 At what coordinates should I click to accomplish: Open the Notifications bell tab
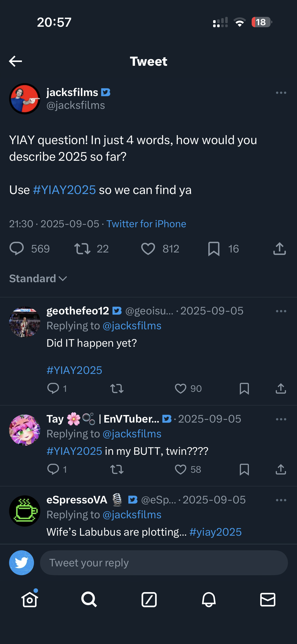coord(209,599)
